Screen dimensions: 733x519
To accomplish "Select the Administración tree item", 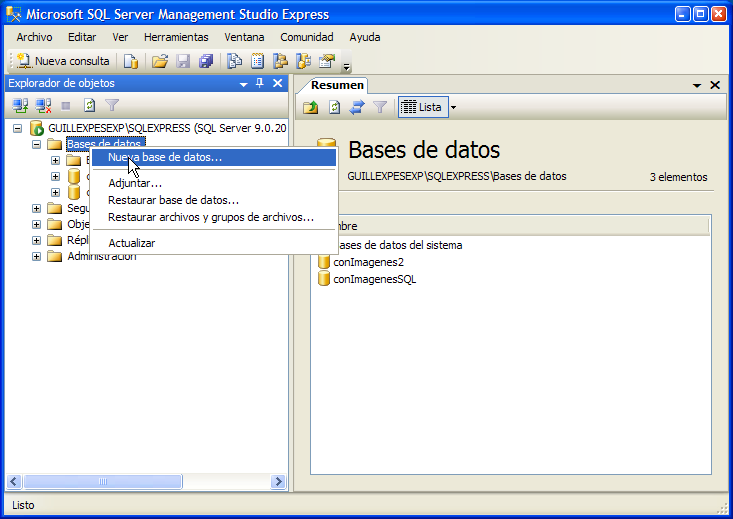I will click(x=102, y=256).
